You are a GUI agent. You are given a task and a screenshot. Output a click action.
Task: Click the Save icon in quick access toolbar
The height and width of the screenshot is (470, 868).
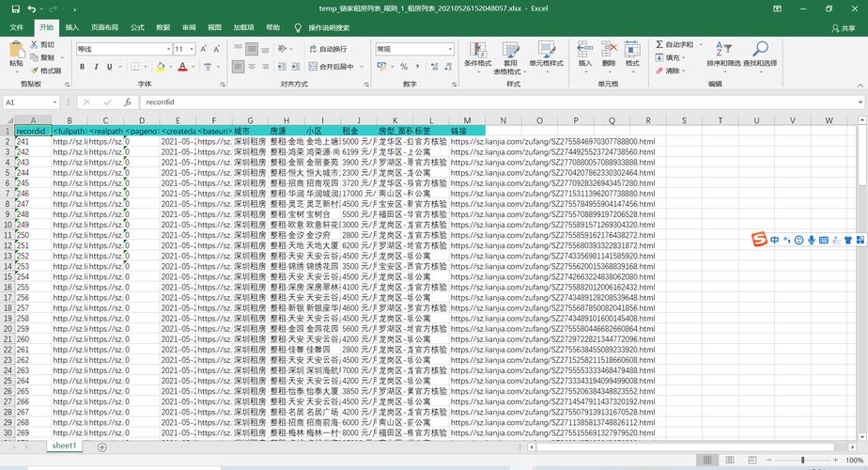[x=13, y=8]
